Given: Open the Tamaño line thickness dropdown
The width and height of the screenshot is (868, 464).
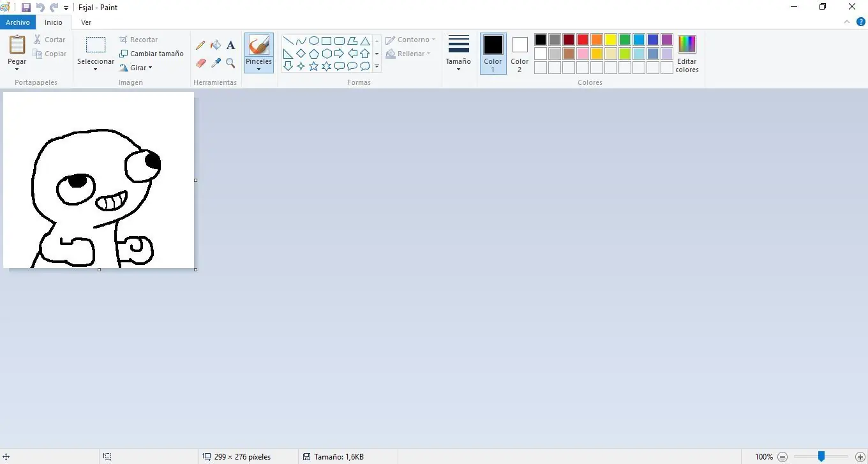Looking at the screenshot, I should point(458,52).
